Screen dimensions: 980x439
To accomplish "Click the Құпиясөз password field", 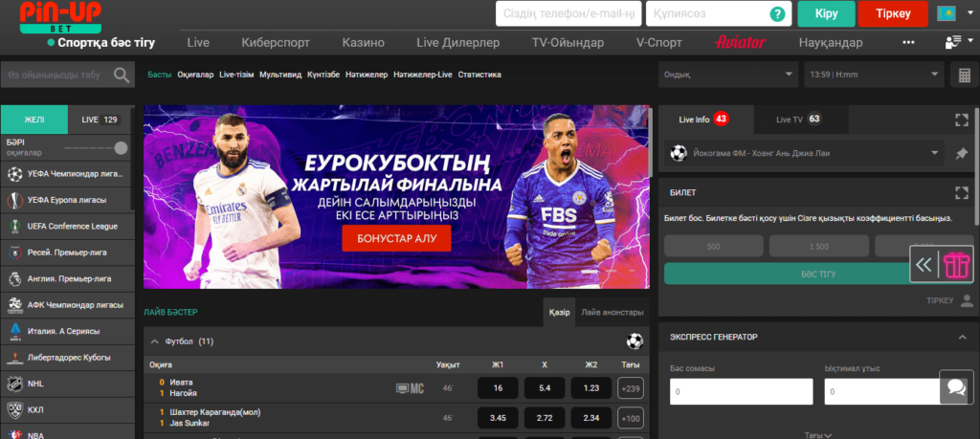I will pos(719,13).
